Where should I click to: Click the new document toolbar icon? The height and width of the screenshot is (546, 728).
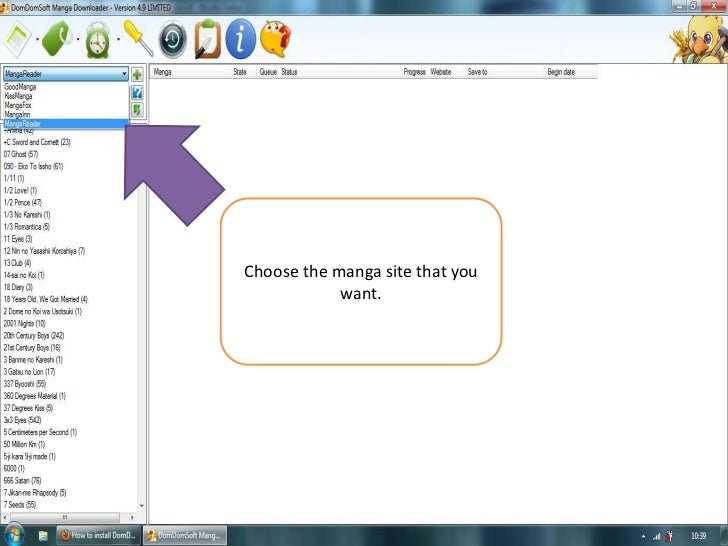click(x=17, y=40)
